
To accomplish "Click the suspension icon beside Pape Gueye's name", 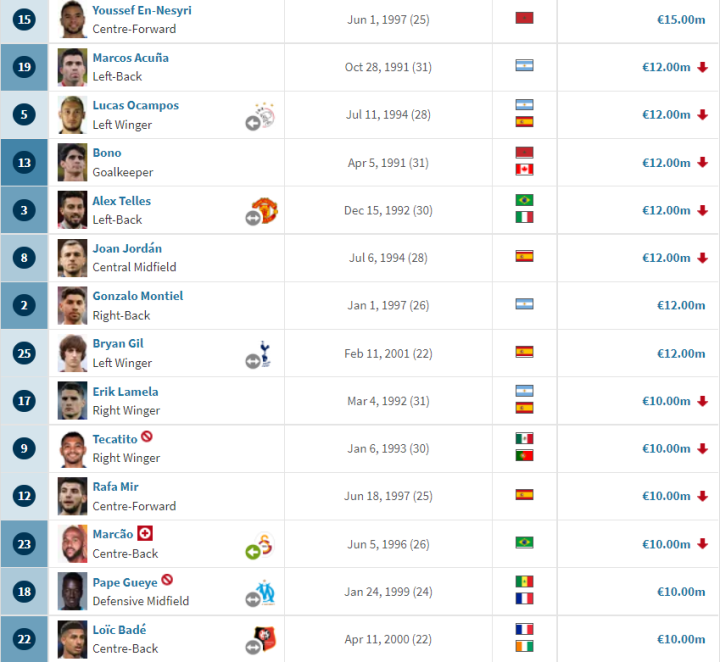I will (x=167, y=581).
